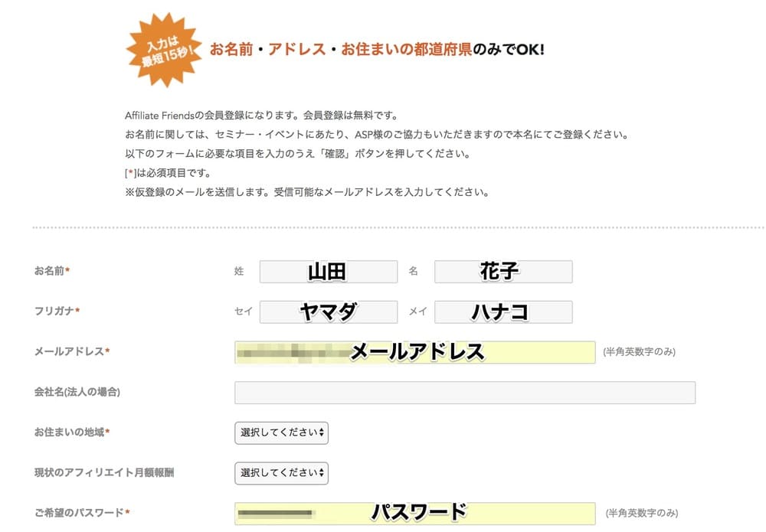The width and height of the screenshot is (766, 532).
Task: Click the headline お名前・アドレス・お住まいの都道府県のみでOK!
Action: click(377, 49)
